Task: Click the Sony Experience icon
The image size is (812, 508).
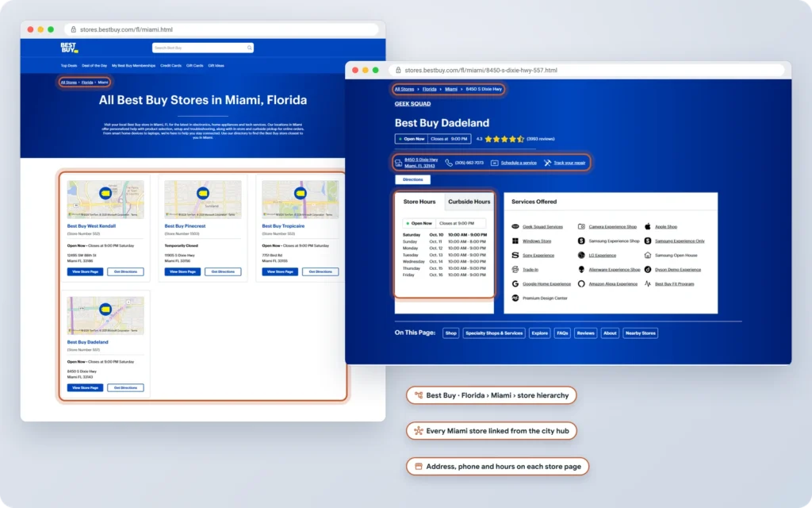Action: point(515,255)
